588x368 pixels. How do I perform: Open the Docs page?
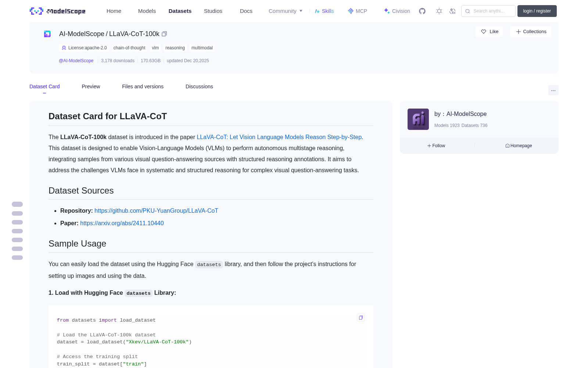[246, 11]
